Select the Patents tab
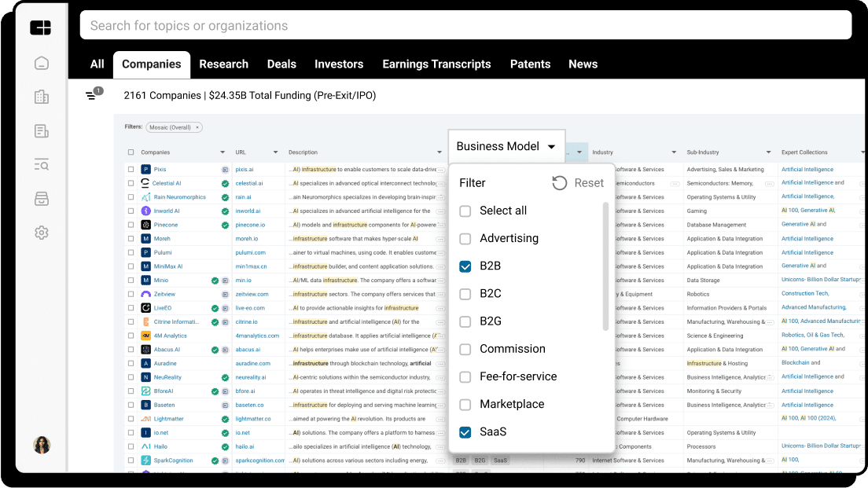 (530, 64)
